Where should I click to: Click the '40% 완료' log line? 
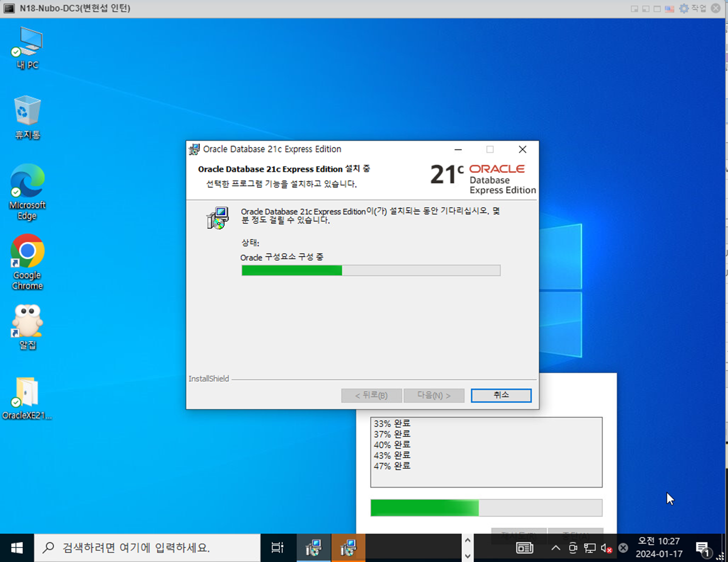pos(392,444)
